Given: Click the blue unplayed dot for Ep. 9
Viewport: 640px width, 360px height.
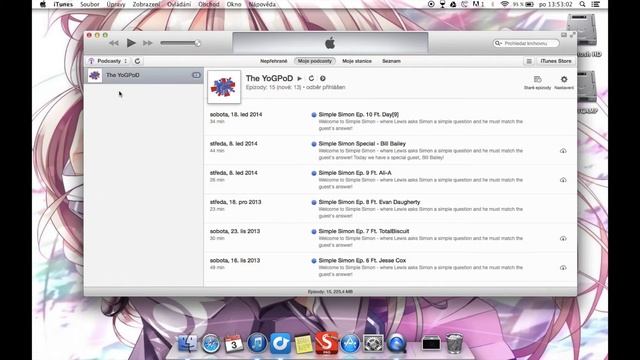Looking at the screenshot, I should point(314,173).
